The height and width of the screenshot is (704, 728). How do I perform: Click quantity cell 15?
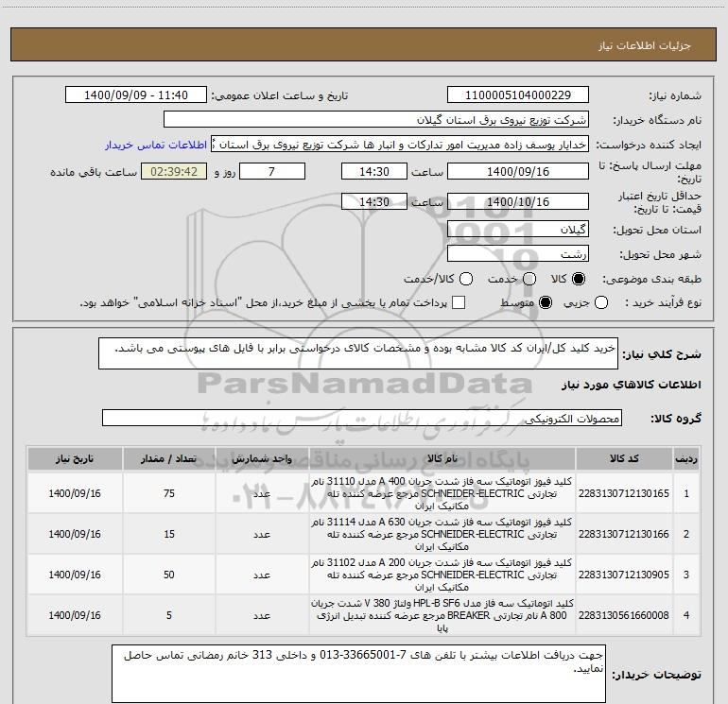click(x=169, y=534)
